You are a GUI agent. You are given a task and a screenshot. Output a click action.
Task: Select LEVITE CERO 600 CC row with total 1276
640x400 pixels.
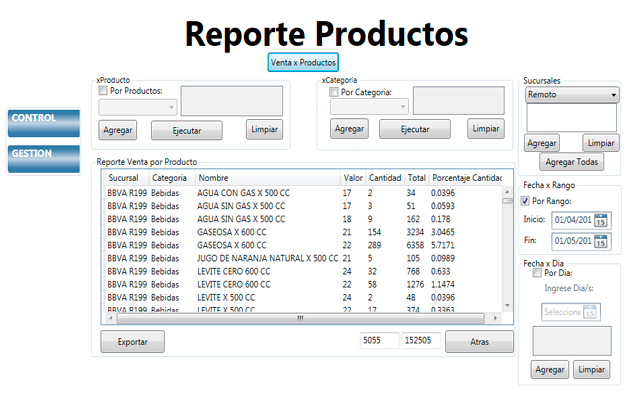304,284
